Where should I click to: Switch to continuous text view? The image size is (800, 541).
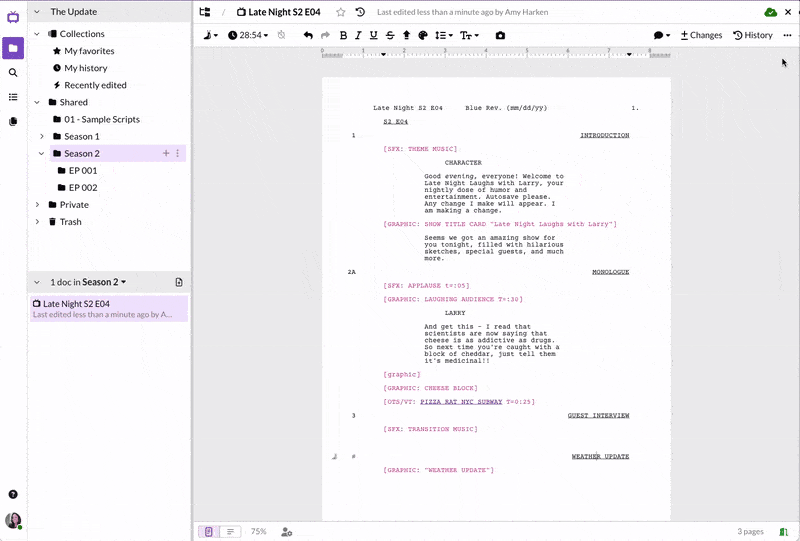point(230,532)
